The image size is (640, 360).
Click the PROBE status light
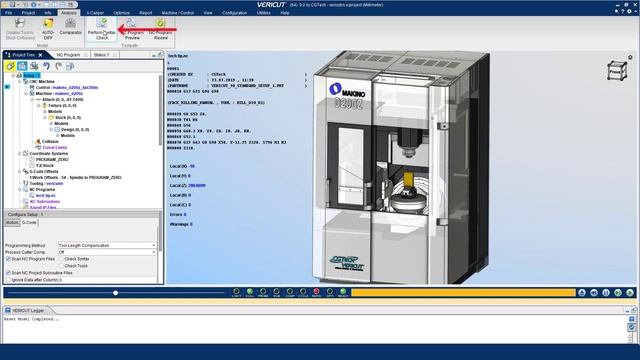(263, 292)
